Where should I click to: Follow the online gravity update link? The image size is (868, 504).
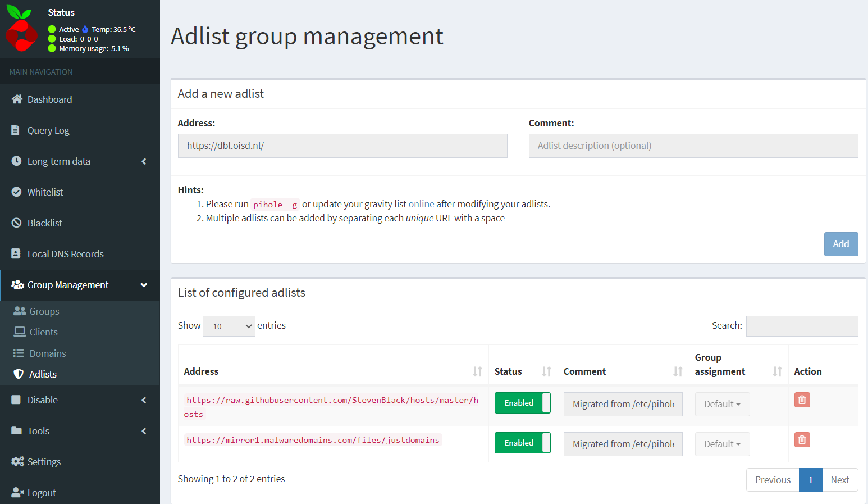click(421, 204)
